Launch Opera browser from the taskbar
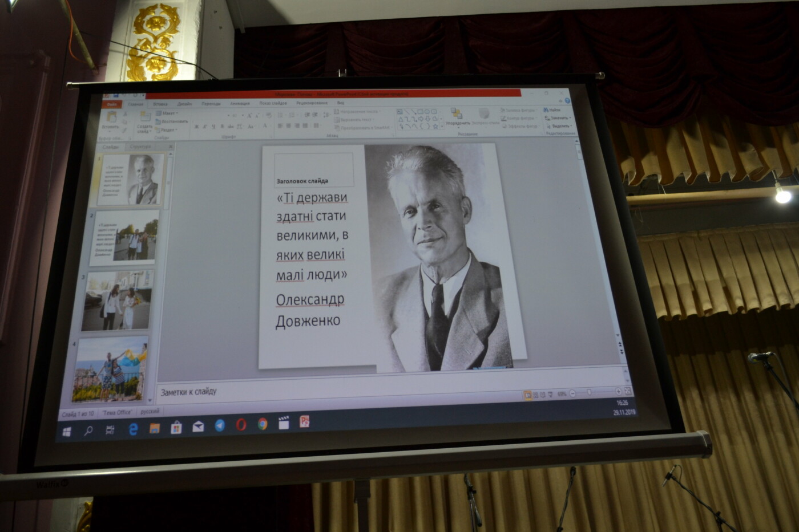The width and height of the screenshot is (799, 532). [241, 425]
